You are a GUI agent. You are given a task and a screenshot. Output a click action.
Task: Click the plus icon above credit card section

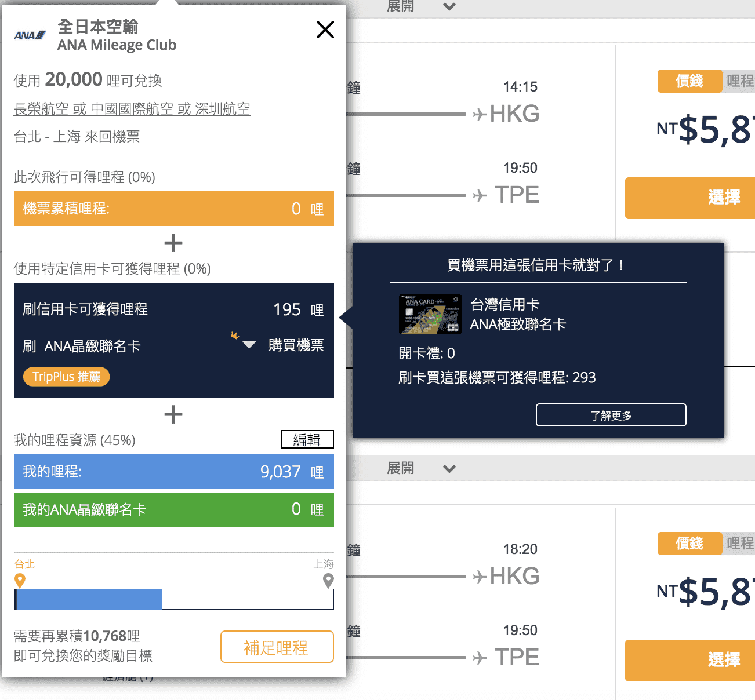click(173, 243)
